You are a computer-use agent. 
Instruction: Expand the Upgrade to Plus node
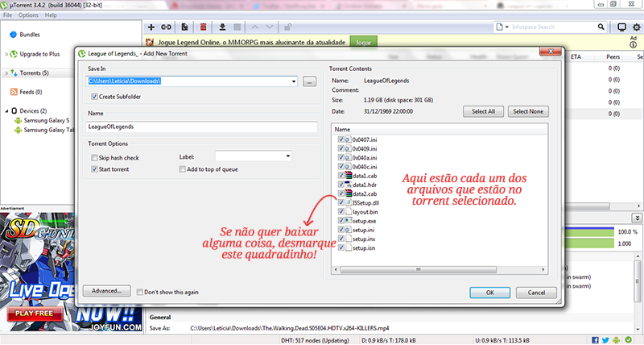[x=6, y=54]
